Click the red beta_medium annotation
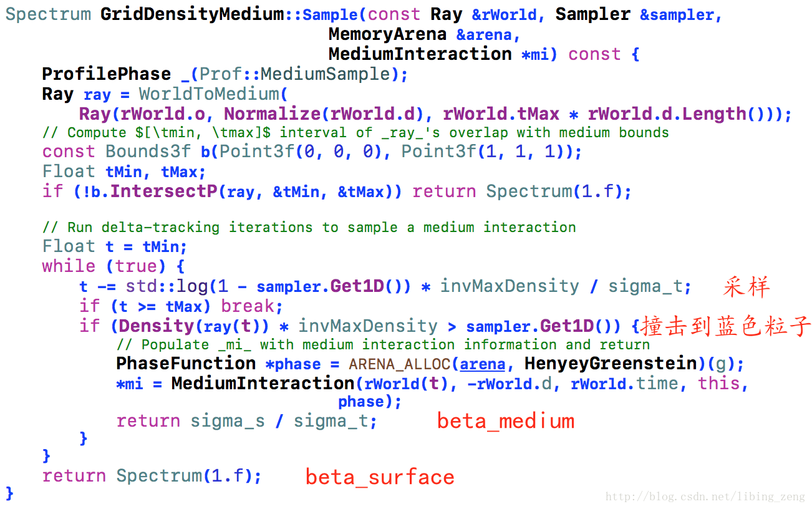The image size is (812, 509). 505,421
